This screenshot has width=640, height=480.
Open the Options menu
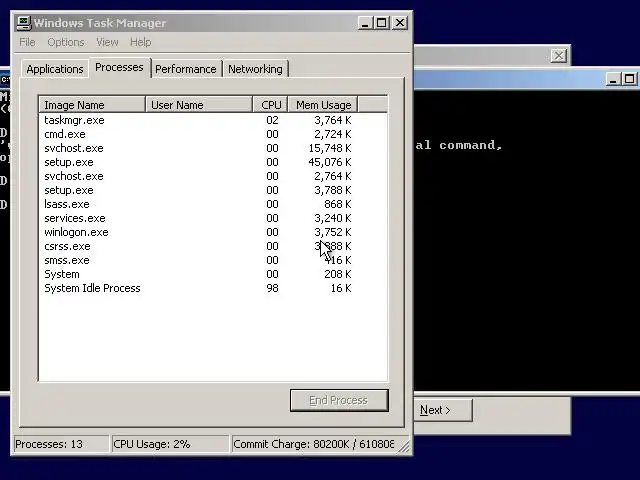(66, 42)
